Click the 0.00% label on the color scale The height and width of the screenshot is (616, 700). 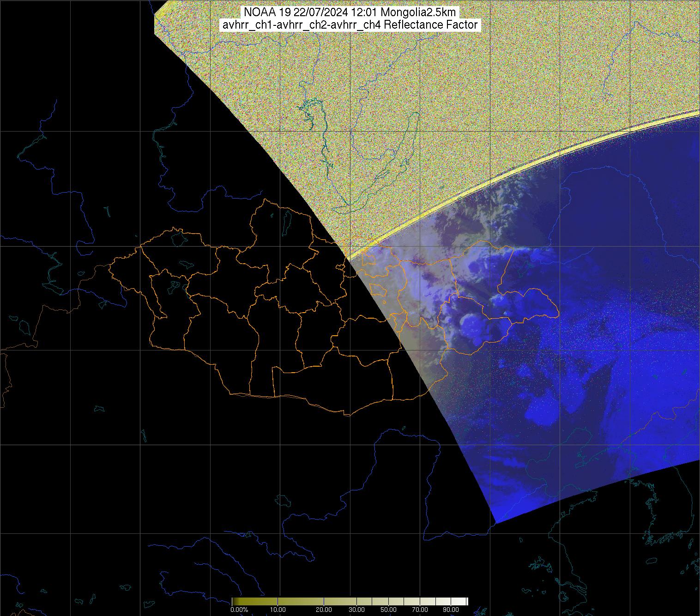(x=239, y=610)
